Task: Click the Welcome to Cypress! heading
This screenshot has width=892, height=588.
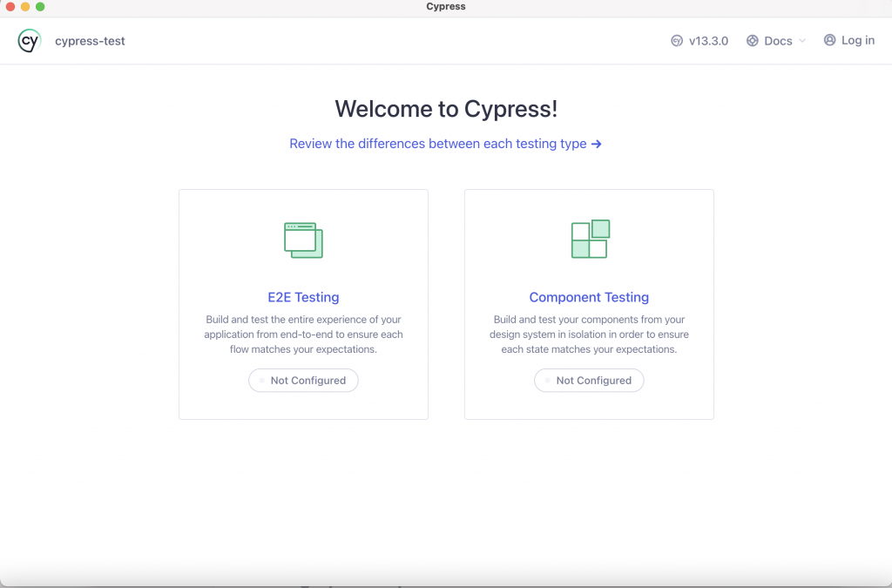Action: (x=446, y=109)
